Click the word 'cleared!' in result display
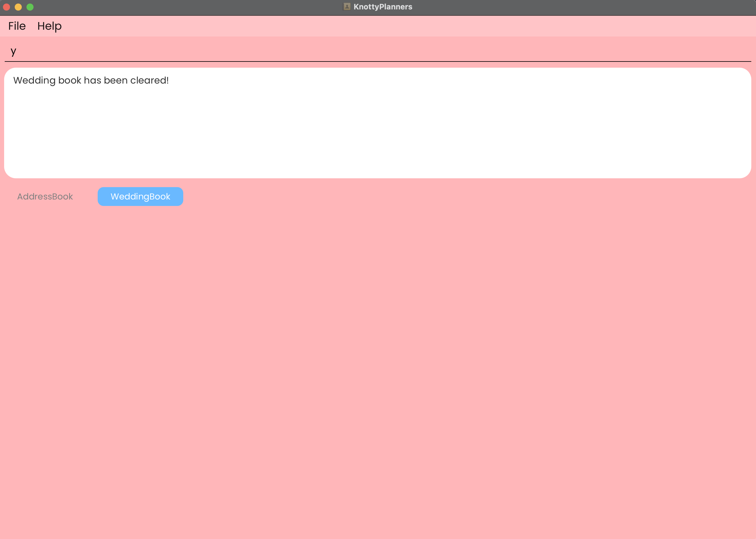 (149, 80)
